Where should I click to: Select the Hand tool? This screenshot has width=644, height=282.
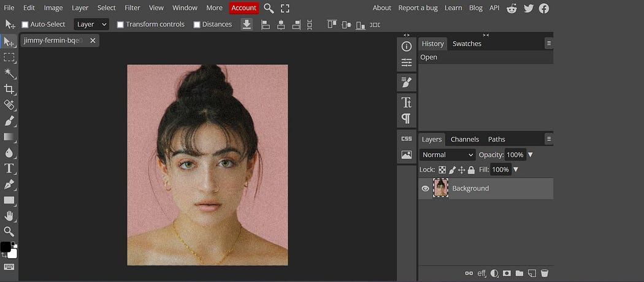click(9, 215)
